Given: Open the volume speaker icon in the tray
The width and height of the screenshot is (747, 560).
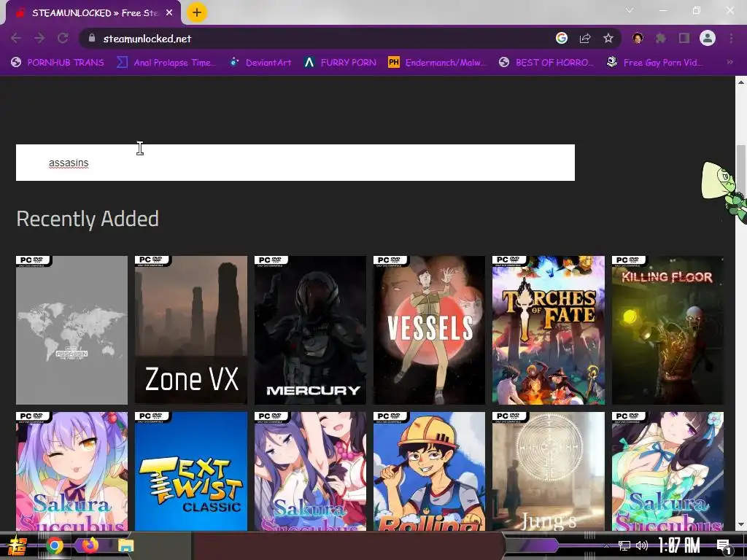Looking at the screenshot, I should pyautogui.click(x=642, y=545).
